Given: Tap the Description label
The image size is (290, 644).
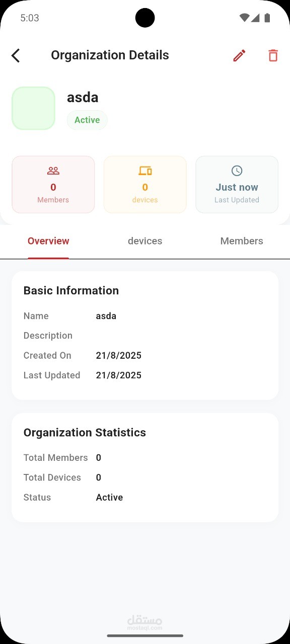Looking at the screenshot, I should pos(48,336).
